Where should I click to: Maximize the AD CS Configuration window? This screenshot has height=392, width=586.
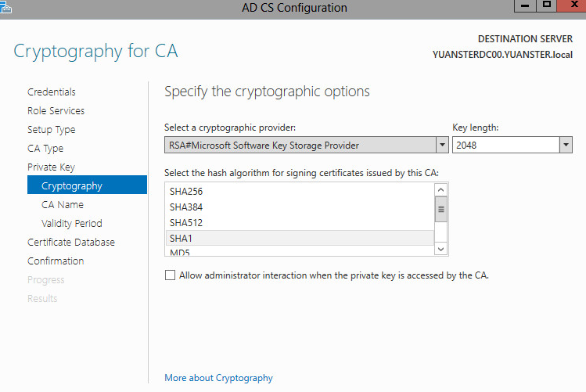pyautogui.click(x=546, y=5)
